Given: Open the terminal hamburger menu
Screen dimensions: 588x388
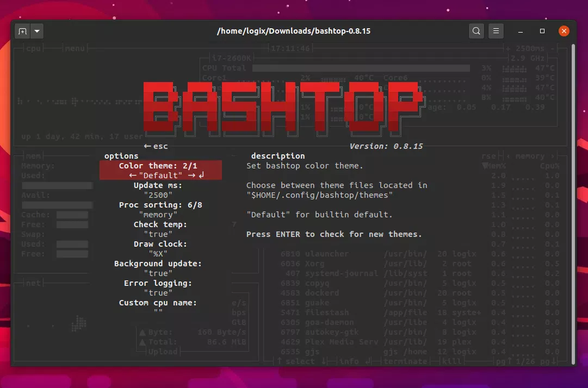Looking at the screenshot, I should pyautogui.click(x=496, y=31).
